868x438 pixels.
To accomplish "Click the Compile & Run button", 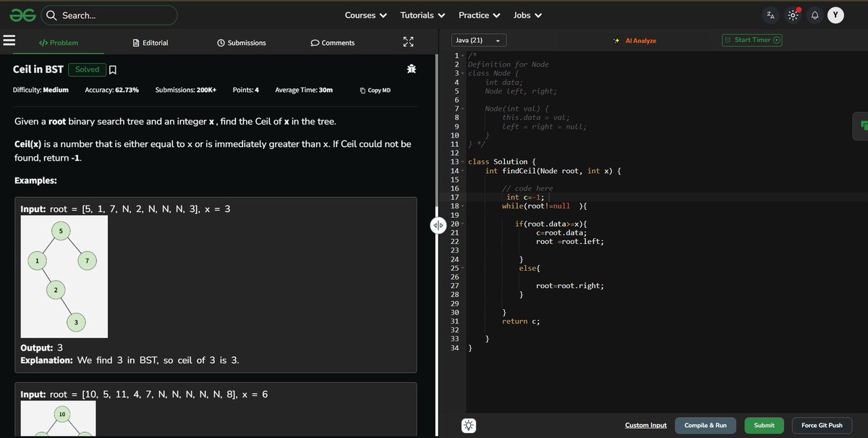I will tap(706, 425).
